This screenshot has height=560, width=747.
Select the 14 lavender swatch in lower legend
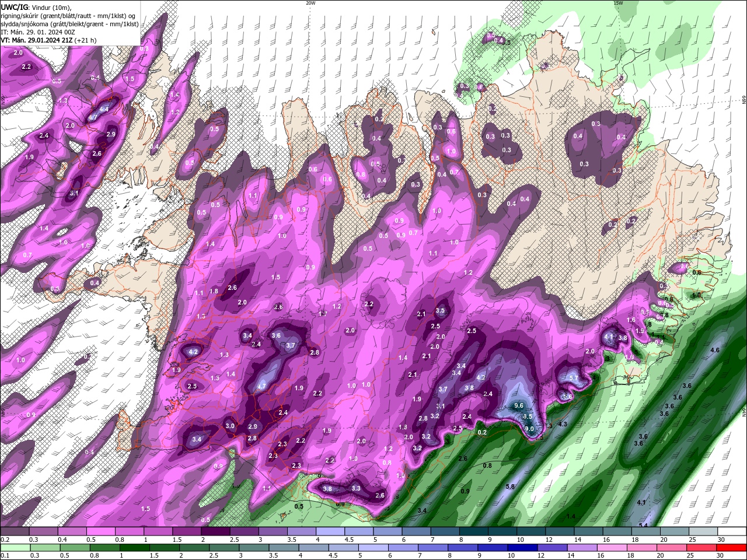(581, 548)
